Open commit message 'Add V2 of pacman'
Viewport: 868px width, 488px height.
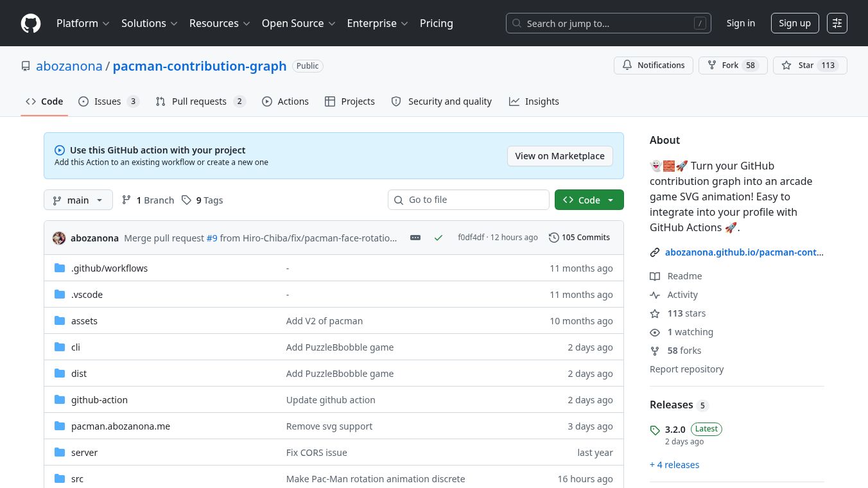[x=324, y=321]
